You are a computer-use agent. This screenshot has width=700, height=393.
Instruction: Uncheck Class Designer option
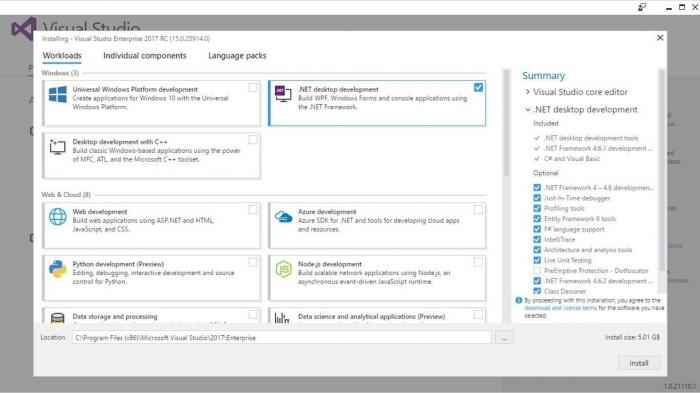click(x=537, y=291)
